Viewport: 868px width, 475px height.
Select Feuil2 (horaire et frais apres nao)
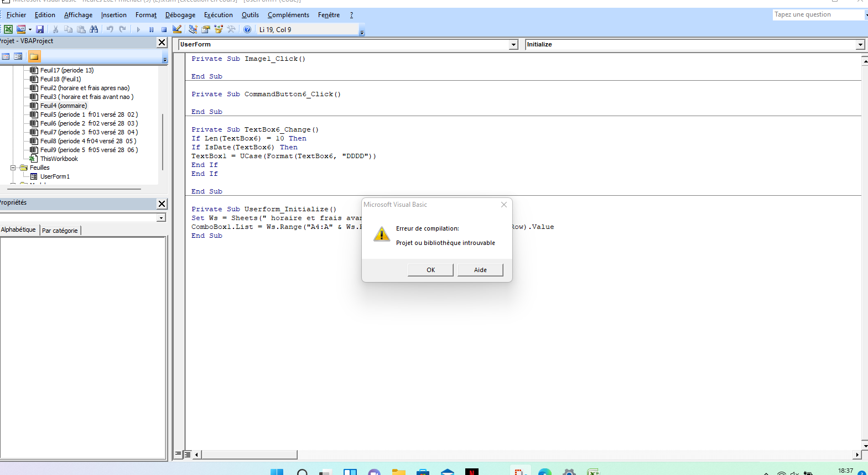(85, 88)
